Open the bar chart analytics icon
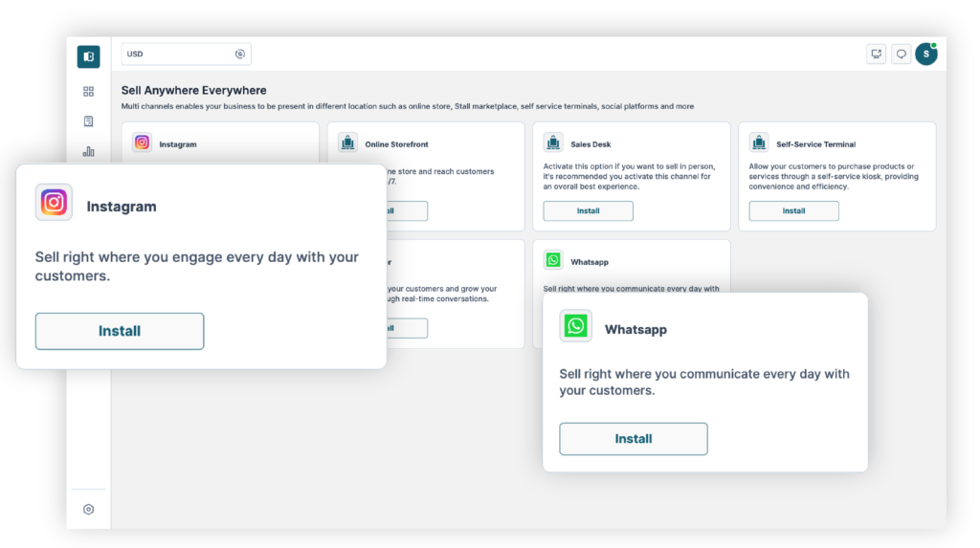 pyautogui.click(x=88, y=151)
